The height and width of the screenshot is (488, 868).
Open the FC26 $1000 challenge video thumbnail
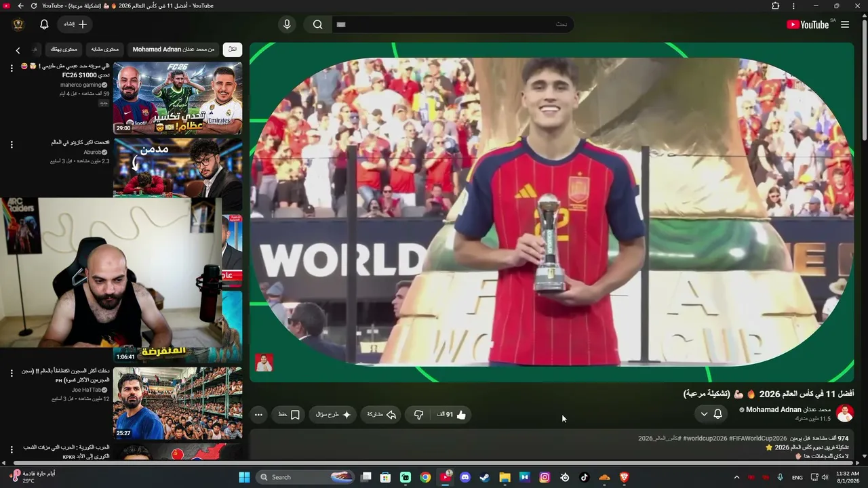(x=178, y=98)
